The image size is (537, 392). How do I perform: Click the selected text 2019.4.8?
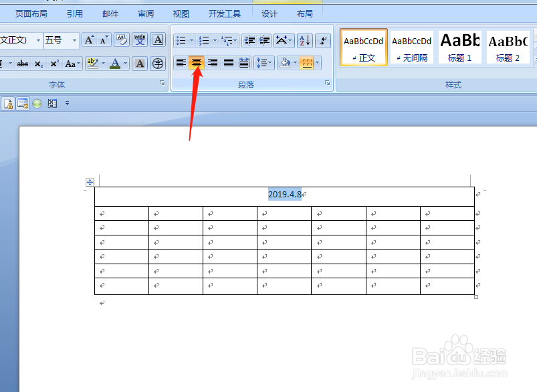[x=285, y=194]
